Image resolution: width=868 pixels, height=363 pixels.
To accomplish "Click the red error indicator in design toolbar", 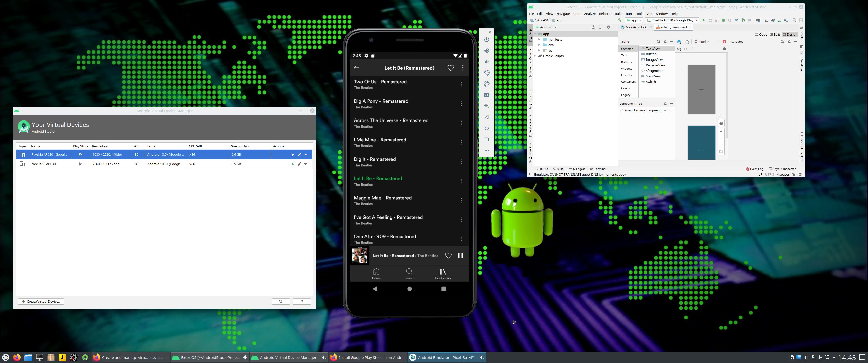I will (724, 42).
